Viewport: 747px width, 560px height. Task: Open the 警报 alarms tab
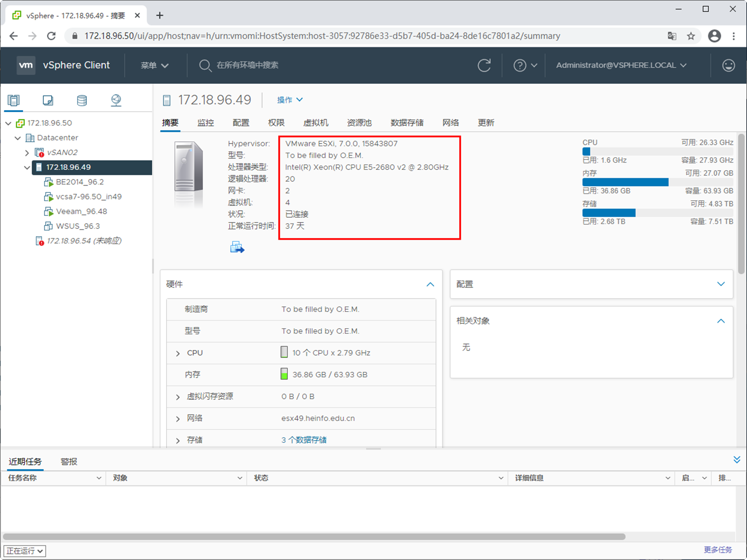(x=69, y=462)
